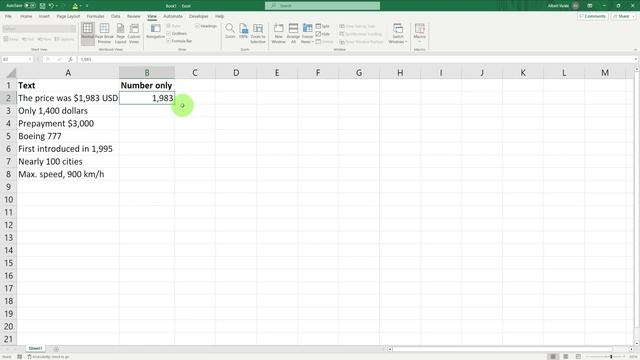
Task: Adjust the zoom slider in status bar
Action: pos(611,357)
